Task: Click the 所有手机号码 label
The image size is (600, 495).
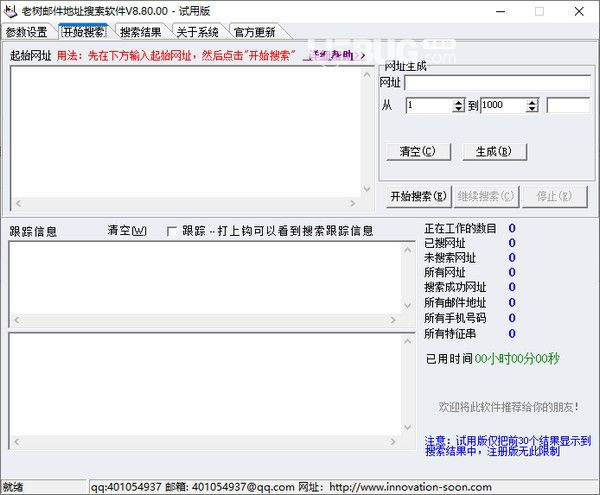Action: click(455, 318)
